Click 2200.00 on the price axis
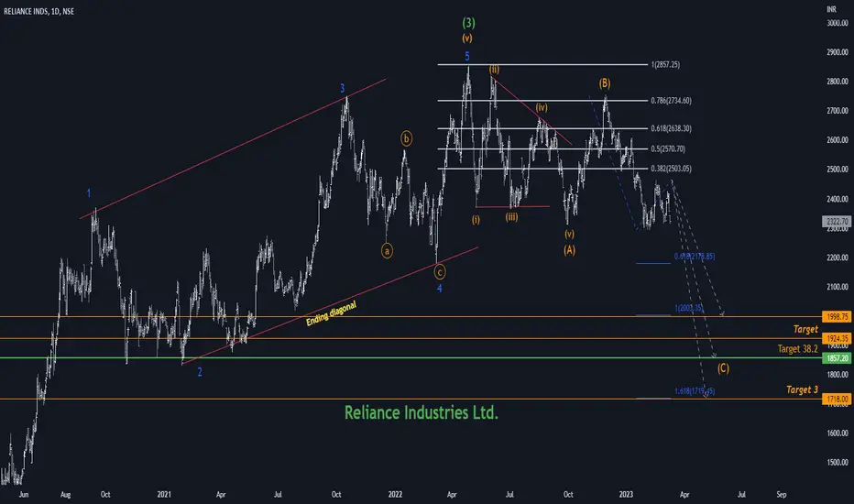The width and height of the screenshot is (854, 504). pos(838,257)
